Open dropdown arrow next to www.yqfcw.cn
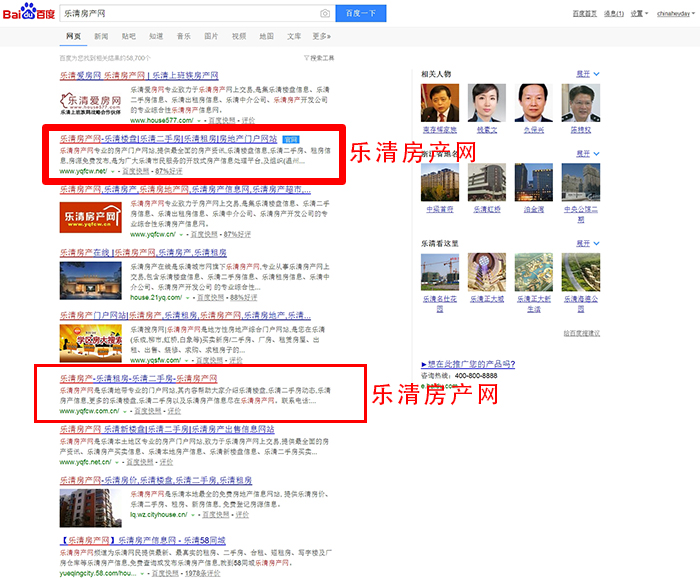This screenshot has width=700, height=578. coord(181,235)
